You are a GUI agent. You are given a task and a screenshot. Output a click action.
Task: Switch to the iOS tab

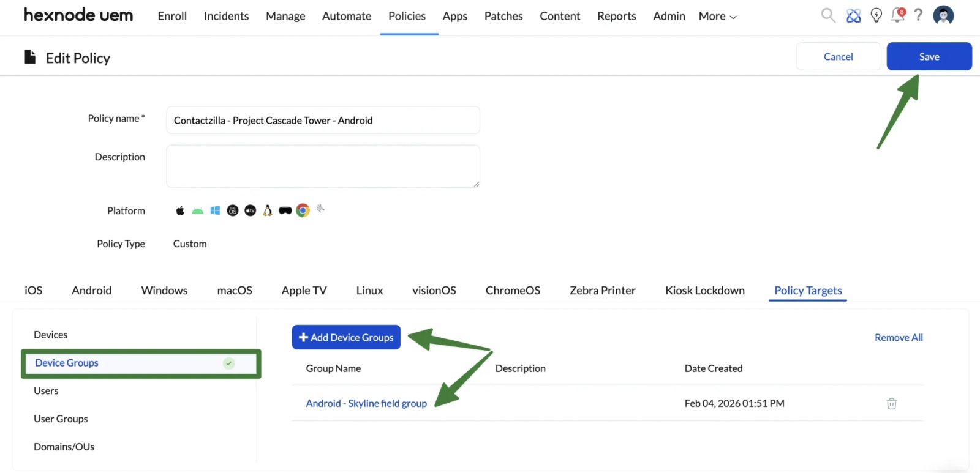(x=34, y=291)
